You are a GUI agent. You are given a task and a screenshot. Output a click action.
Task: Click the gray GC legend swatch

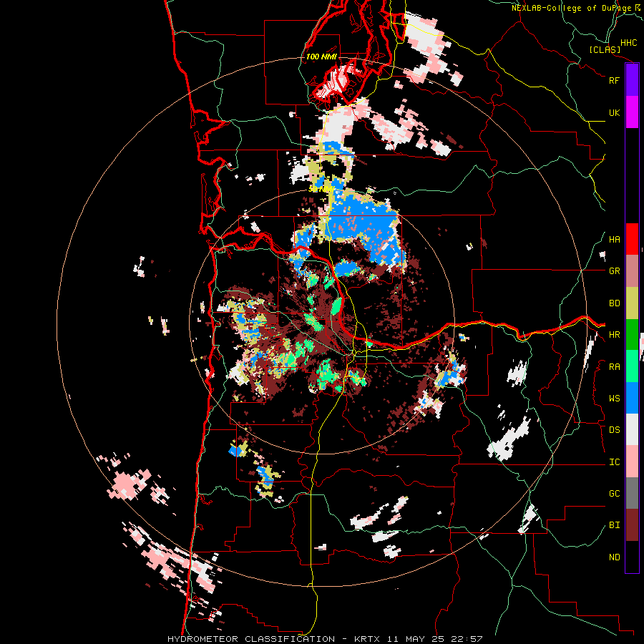point(632,493)
